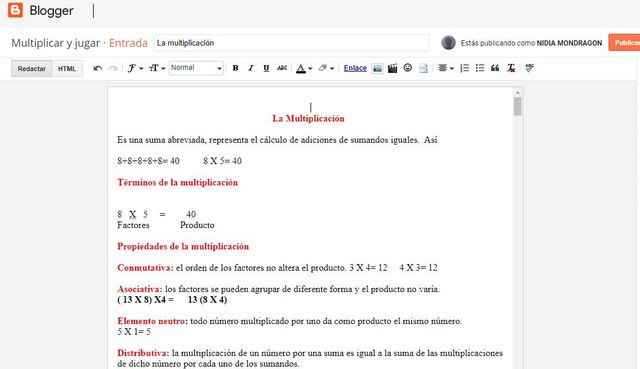Image resolution: width=640 pixels, height=369 pixels.
Task: Open the Multiplicar y jugar blog link
Action: coord(56,43)
